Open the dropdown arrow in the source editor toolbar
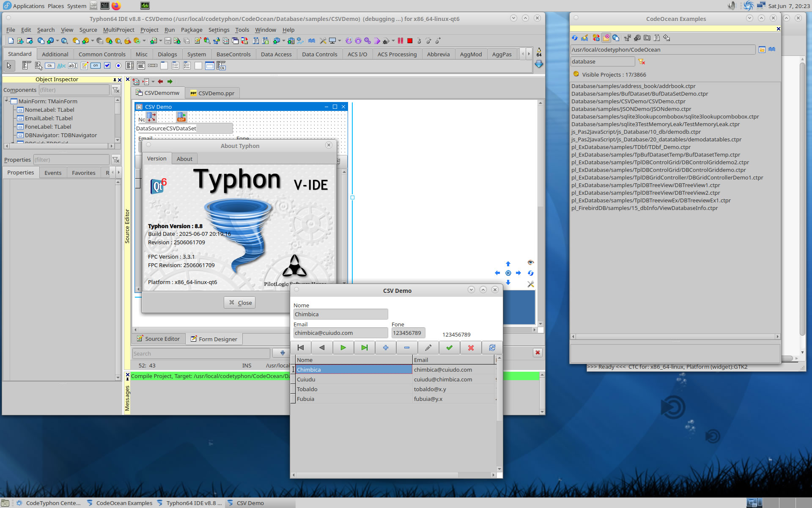The image size is (812, 508). click(153, 82)
